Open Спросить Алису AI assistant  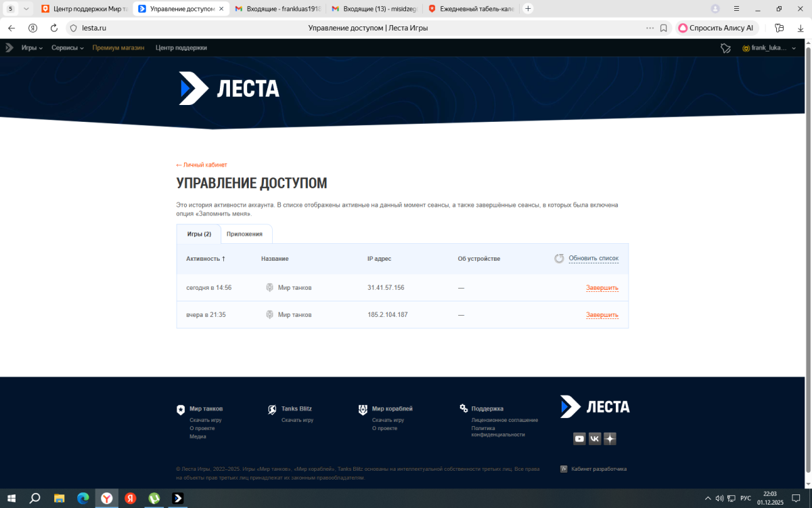tap(716, 28)
